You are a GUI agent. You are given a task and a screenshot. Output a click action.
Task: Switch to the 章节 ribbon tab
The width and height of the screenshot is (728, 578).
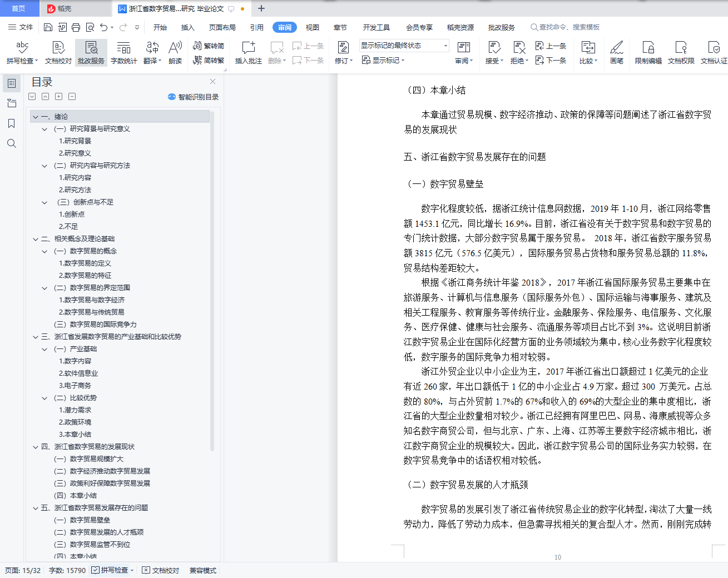coord(340,27)
